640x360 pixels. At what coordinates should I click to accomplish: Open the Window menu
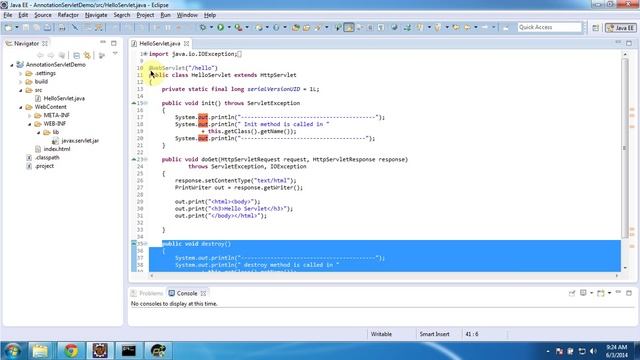click(x=187, y=15)
